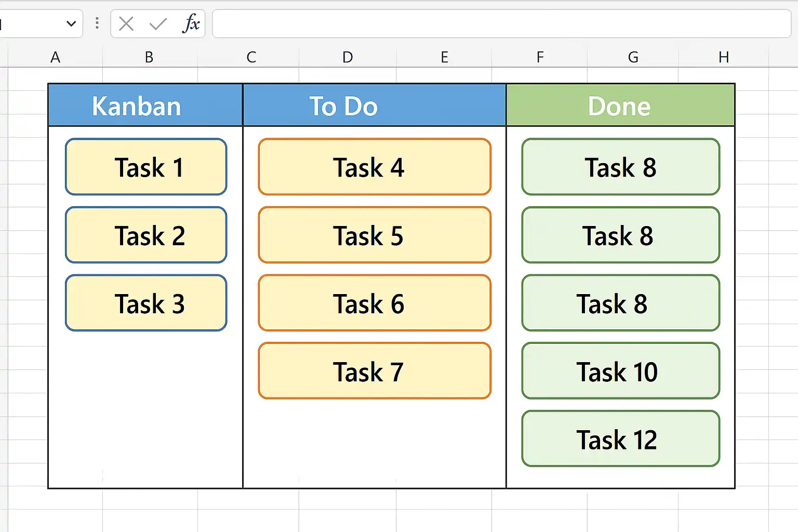Image resolution: width=798 pixels, height=532 pixels.
Task: Select the orange-bordered Task 7 card
Action: [x=374, y=371]
